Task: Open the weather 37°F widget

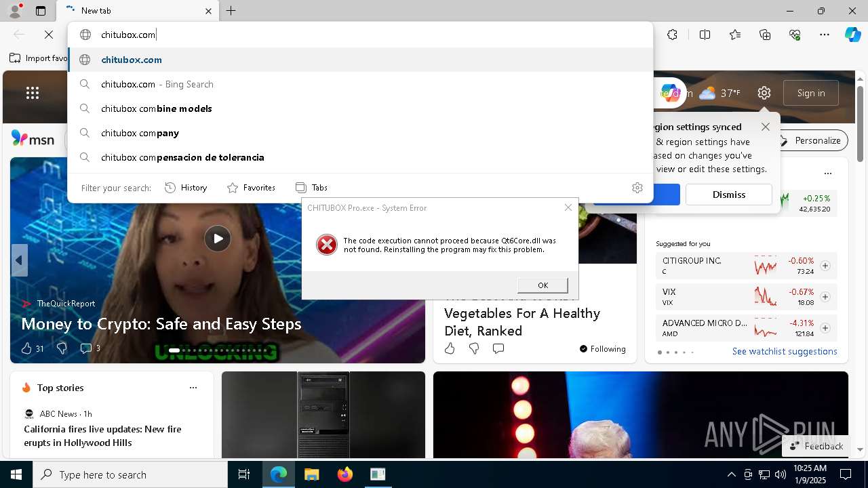Action: (x=719, y=93)
